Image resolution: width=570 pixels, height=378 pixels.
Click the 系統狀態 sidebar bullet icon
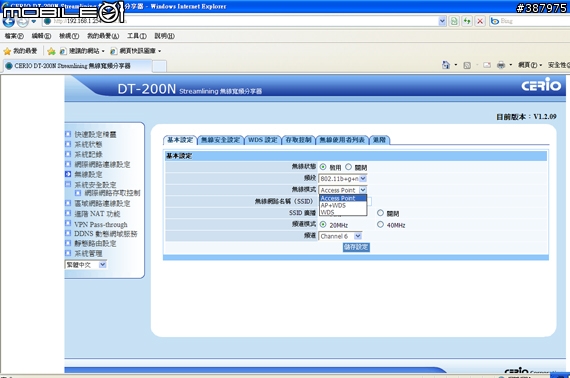coord(68,144)
